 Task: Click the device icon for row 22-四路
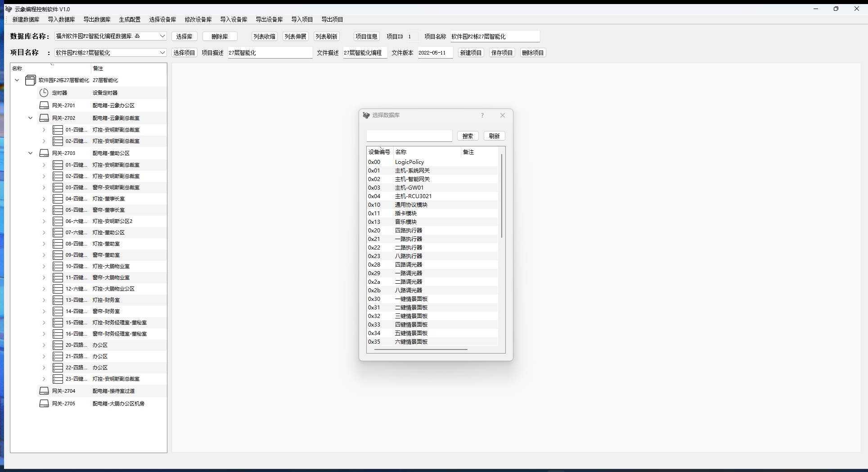click(58, 368)
